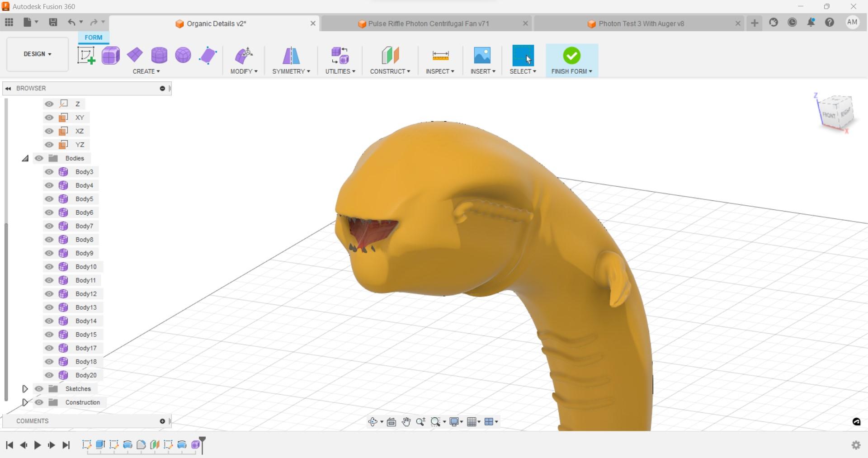The width and height of the screenshot is (868, 458).
Task: Open the UTILITIES dropdown menu
Action: 340,71
